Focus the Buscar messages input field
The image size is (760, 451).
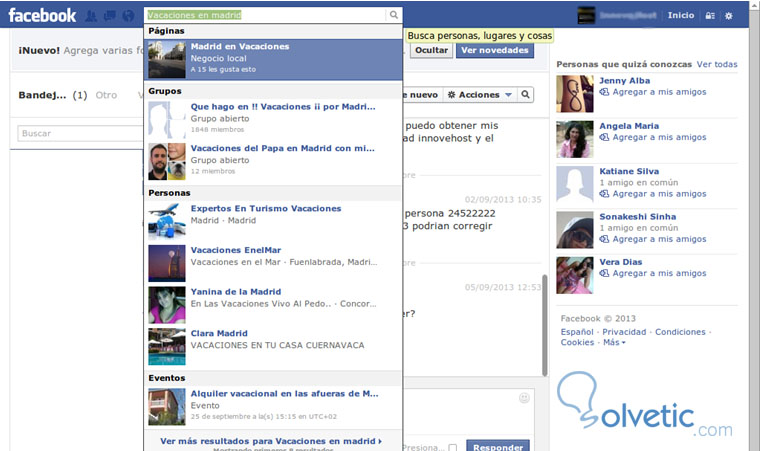point(80,133)
